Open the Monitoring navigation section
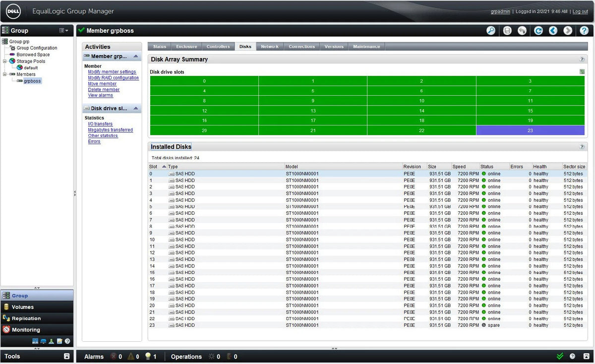The width and height of the screenshot is (595, 364). 37,330
